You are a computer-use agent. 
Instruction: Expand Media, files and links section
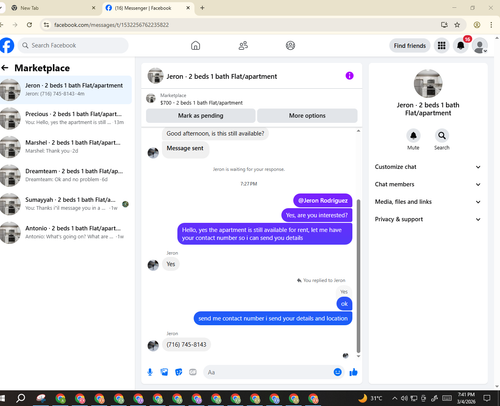tap(428, 202)
